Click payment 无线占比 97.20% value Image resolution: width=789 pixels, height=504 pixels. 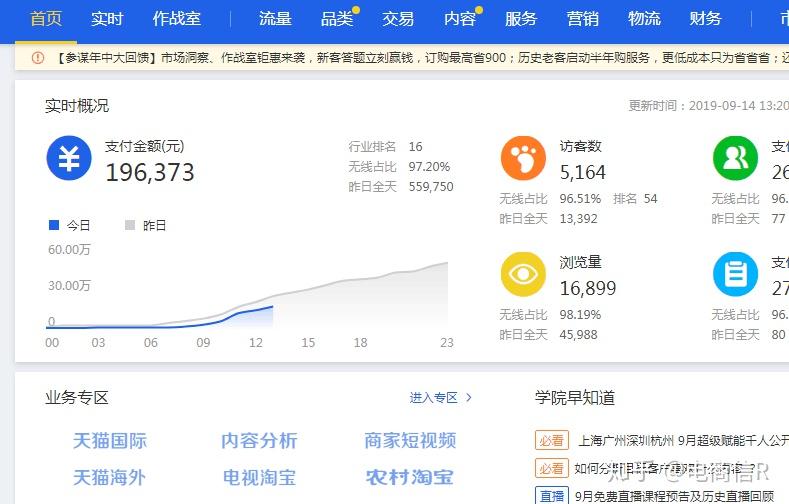[x=429, y=166]
